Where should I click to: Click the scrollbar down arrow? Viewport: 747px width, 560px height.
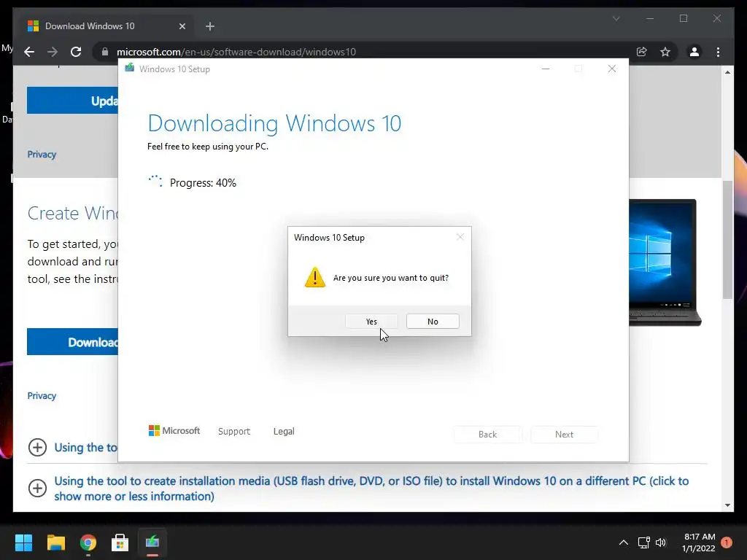click(727, 505)
